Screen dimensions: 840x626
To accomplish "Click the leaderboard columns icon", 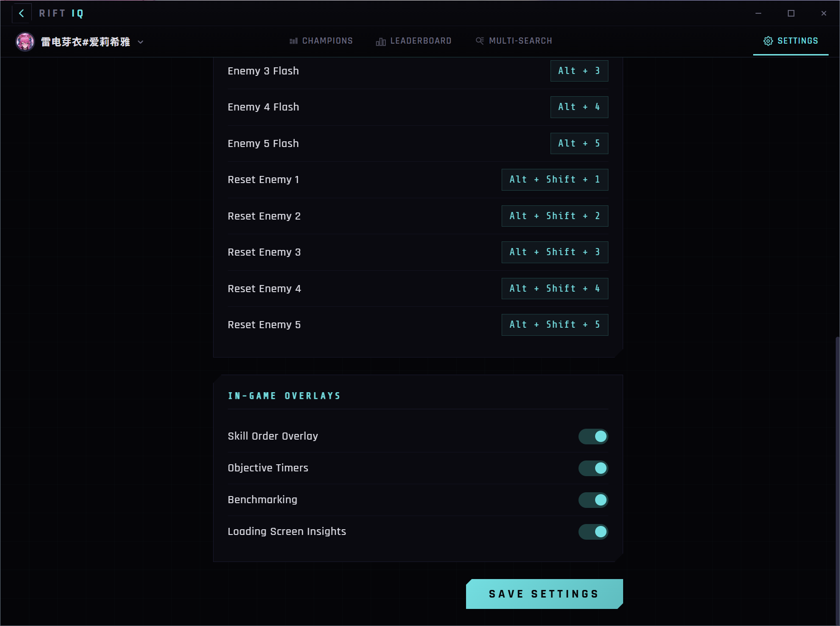I will [x=381, y=41].
